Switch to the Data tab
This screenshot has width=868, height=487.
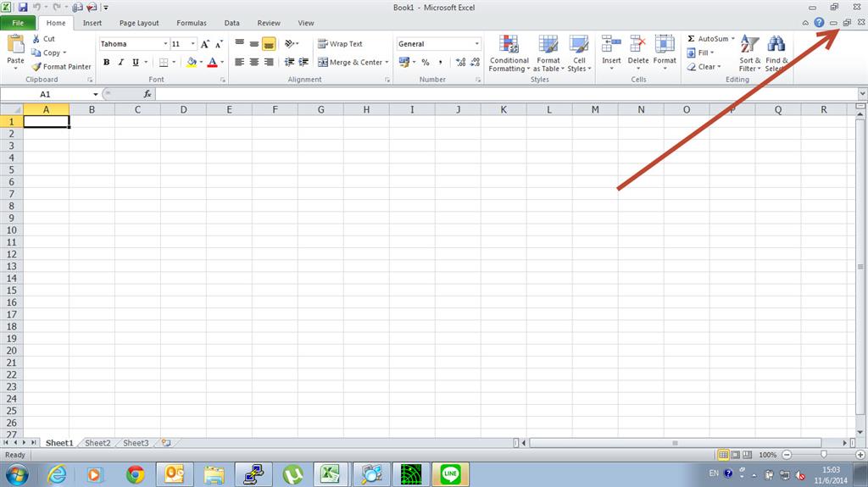pyautogui.click(x=232, y=23)
